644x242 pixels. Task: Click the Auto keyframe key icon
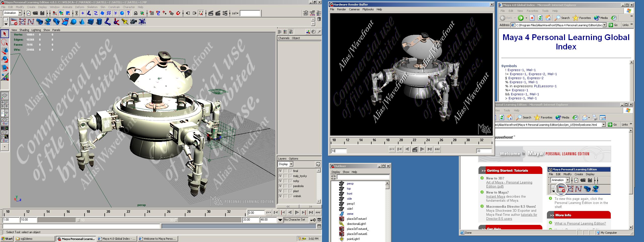coord(313,220)
